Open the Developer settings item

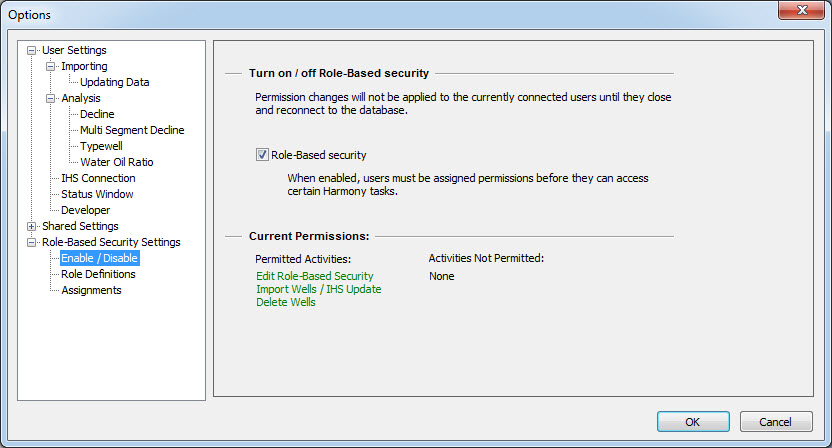(x=85, y=210)
